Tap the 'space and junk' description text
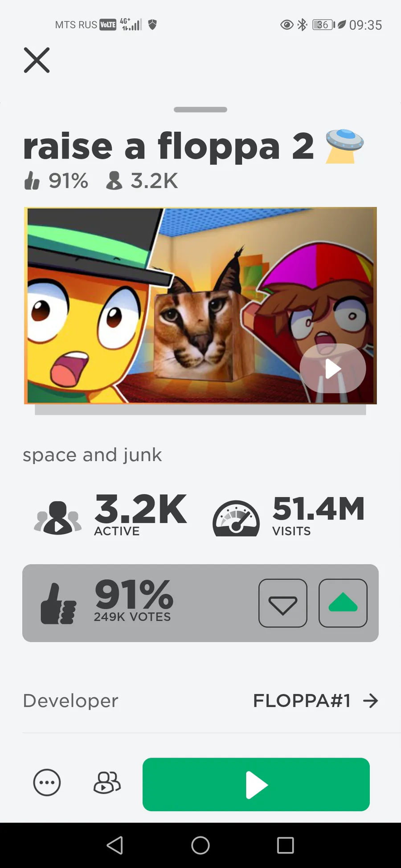The image size is (401, 868). 93,455
